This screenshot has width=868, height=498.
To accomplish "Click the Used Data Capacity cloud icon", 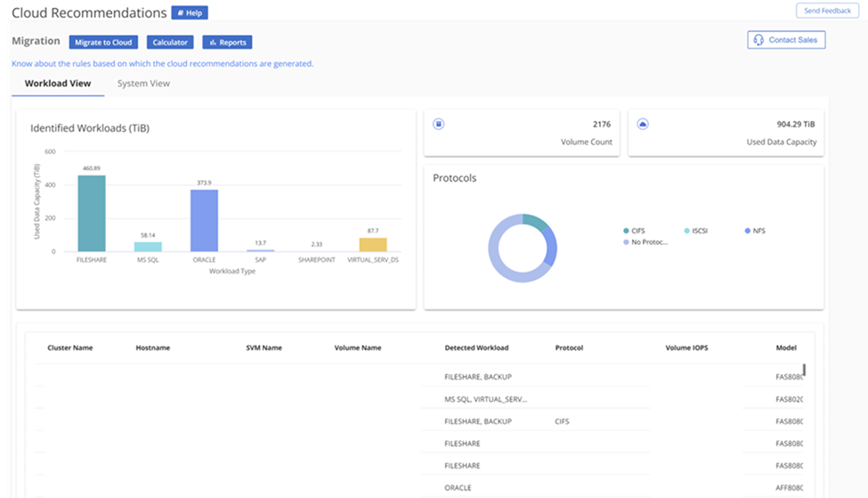I will 643,124.
